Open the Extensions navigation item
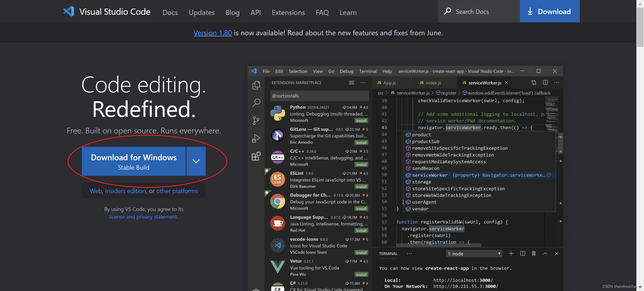The height and width of the screenshot is (291, 644). click(x=288, y=12)
